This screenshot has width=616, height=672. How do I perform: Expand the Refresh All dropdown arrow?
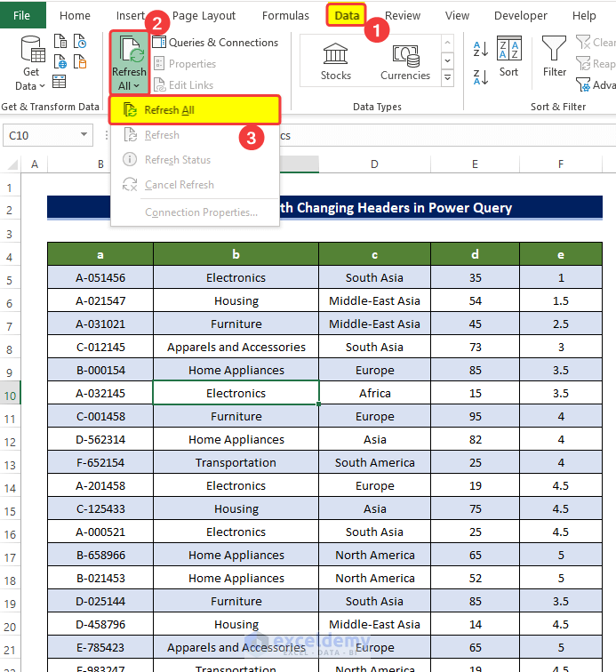[136, 85]
